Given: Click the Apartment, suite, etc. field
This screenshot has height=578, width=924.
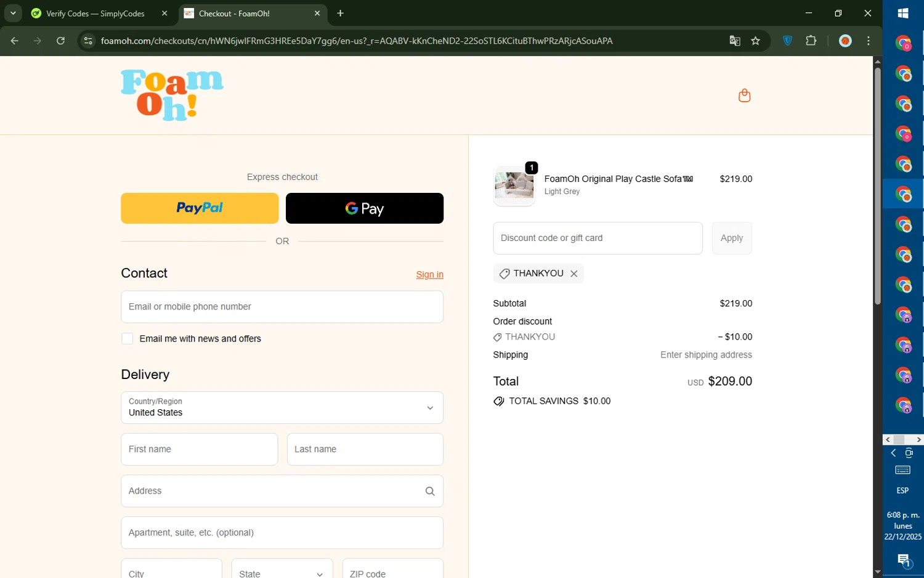Looking at the screenshot, I should 282,533.
